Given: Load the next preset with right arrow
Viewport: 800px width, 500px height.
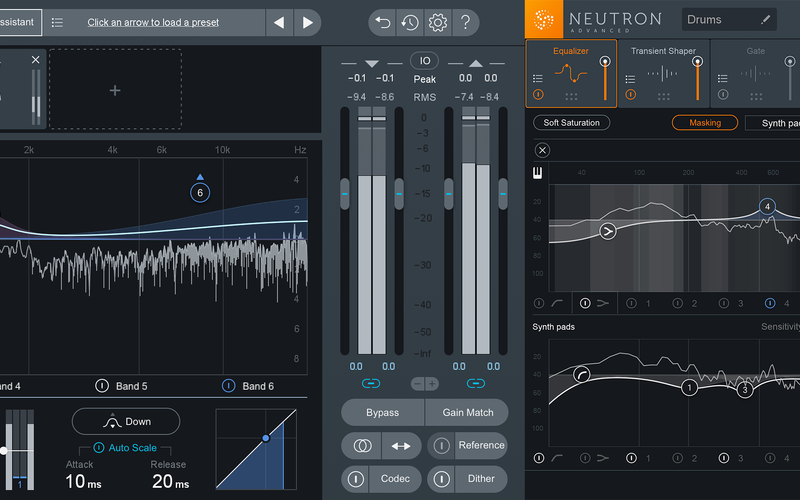Looking at the screenshot, I should (x=308, y=22).
